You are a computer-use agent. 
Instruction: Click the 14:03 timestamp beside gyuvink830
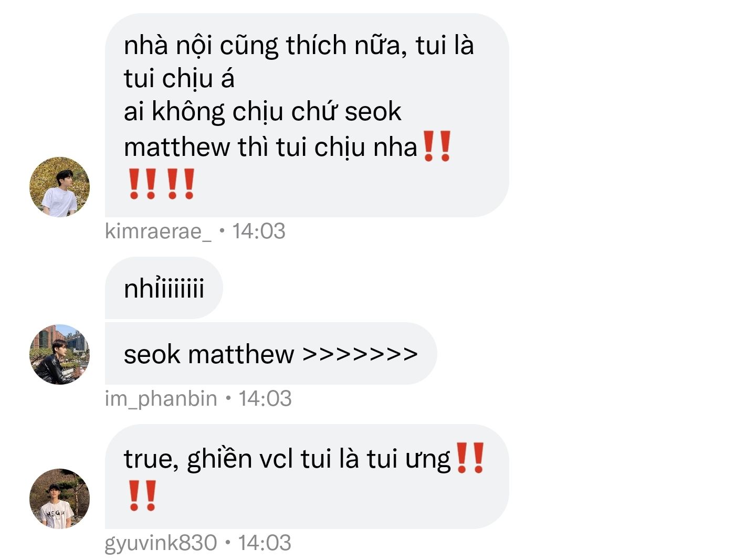pos(265,543)
